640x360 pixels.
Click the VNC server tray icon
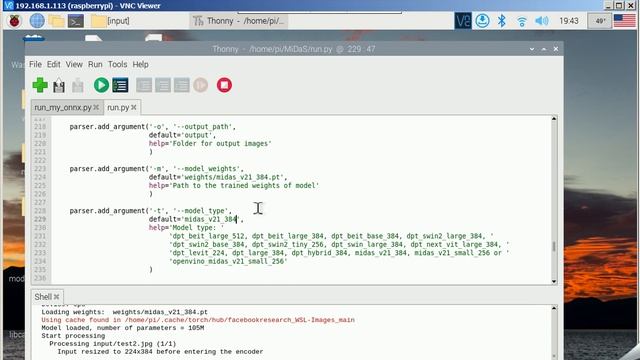(463, 21)
